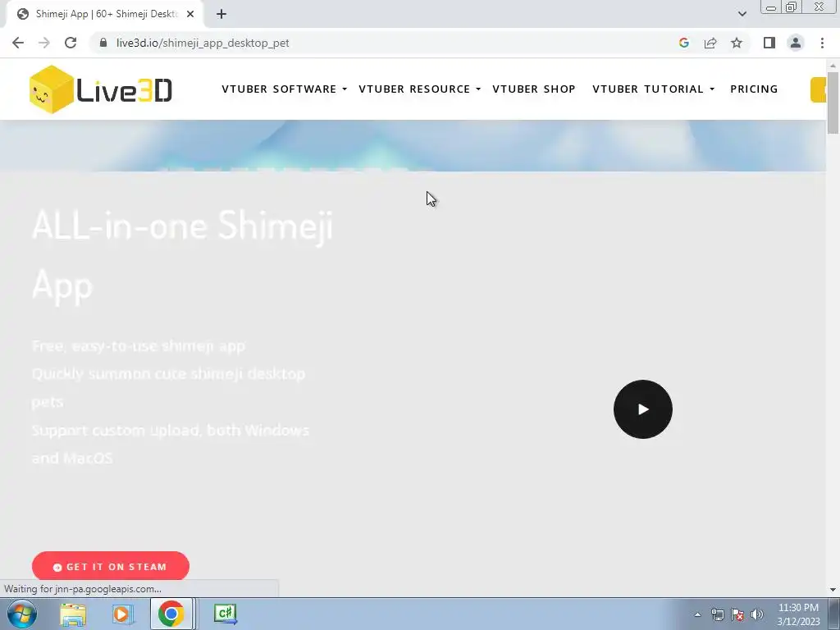The image size is (840, 630).
Task: Open the VTUBER SHOP page
Action: click(534, 89)
